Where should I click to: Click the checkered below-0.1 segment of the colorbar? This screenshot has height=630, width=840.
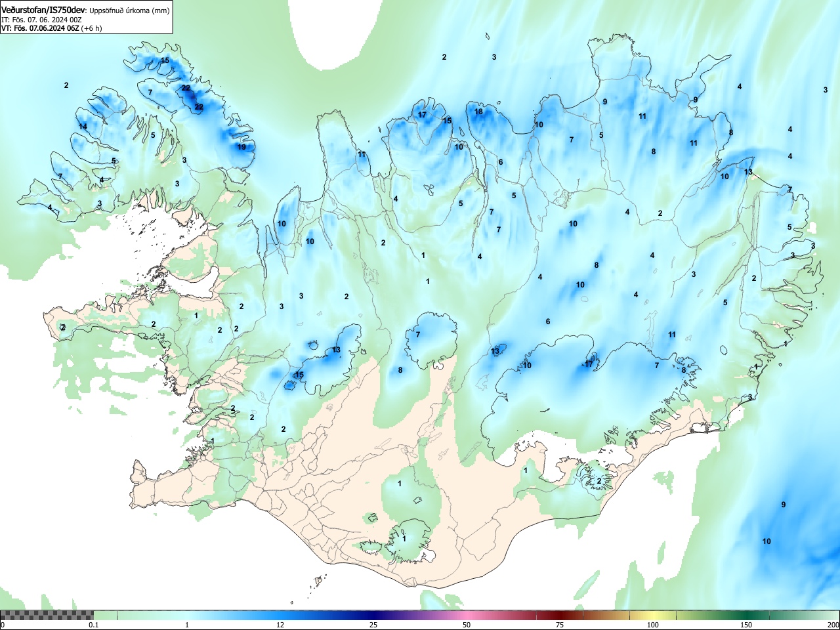tap(47, 615)
